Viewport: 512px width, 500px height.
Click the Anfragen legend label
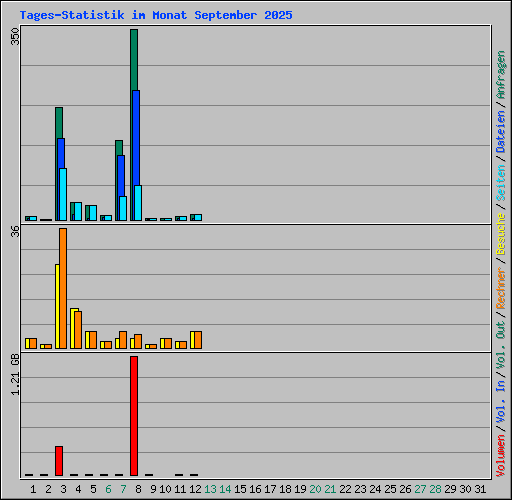pos(501,75)
